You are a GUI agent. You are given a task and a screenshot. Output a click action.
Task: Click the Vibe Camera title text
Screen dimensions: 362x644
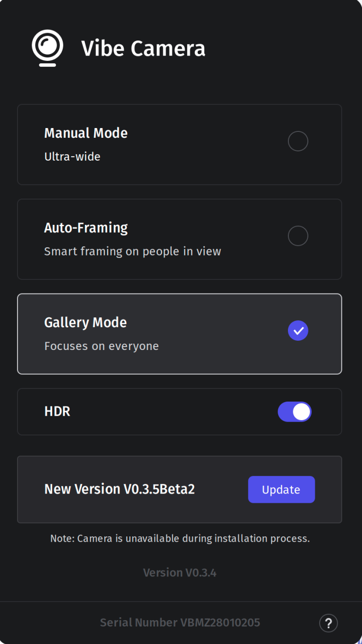point(143,48)
